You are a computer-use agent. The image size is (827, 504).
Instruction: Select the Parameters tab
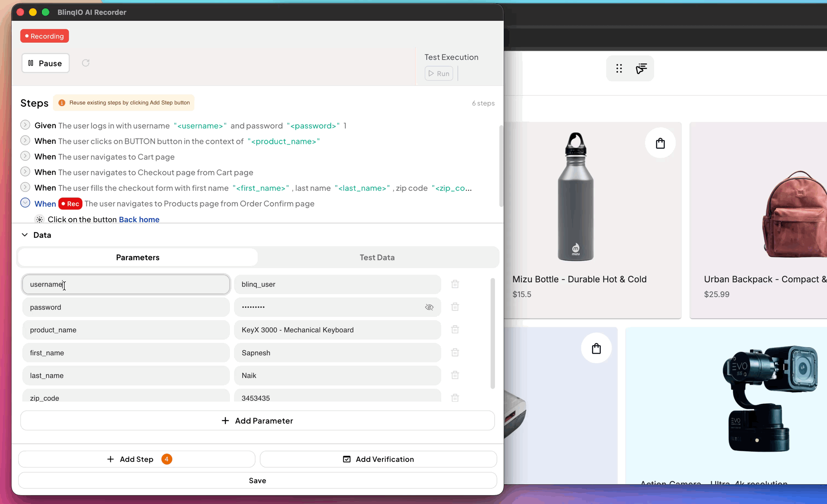point(138,257)
